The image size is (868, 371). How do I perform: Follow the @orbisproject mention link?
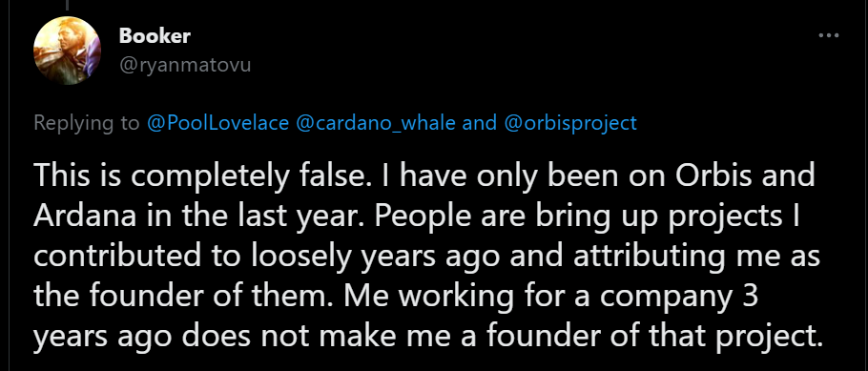point(570,123)
